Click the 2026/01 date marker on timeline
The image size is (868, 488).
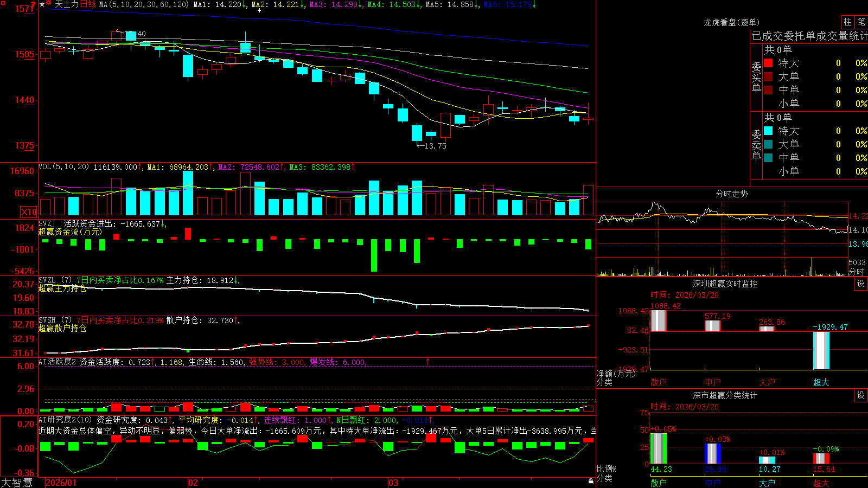[61, 483]
